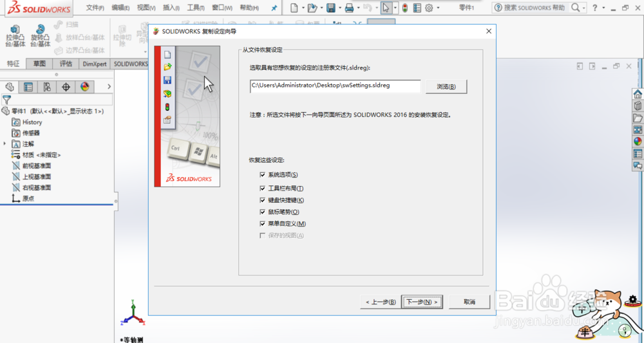Activate the Select cursor tool
The width and height of the screenshot is (644, 343).
point(386,8)
